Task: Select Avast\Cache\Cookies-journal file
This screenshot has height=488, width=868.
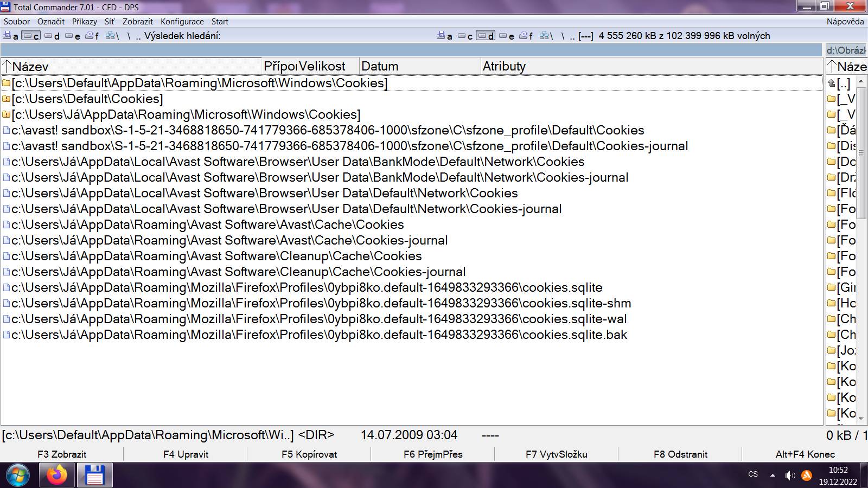Action: coord(412,240)
